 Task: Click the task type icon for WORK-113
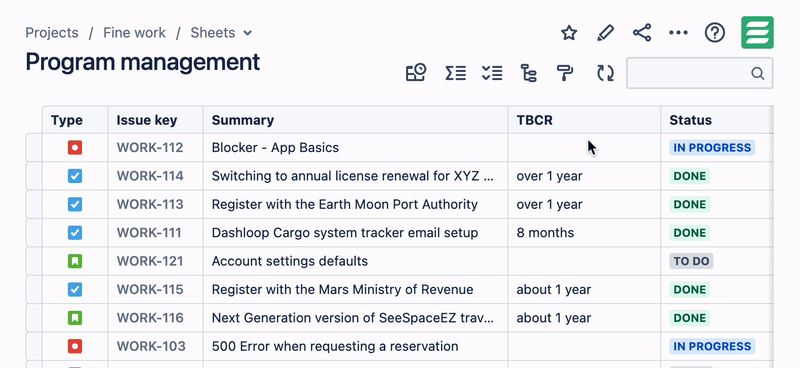[x=75, y=205]
